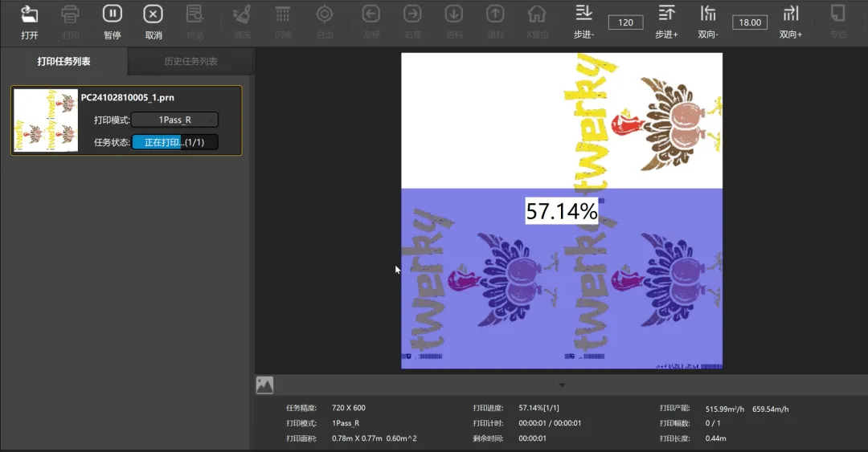Screen dimensions: 868x452
Task: Click the 双向+ bidirectional increase icon
Action: coord(791,14)
